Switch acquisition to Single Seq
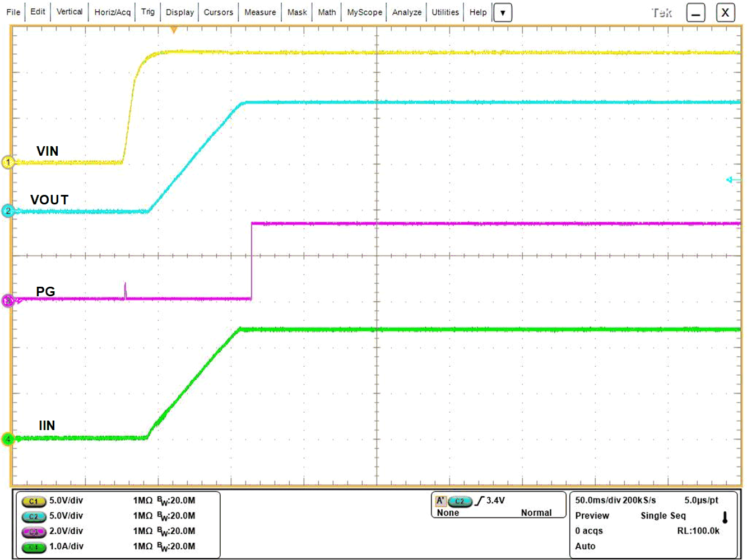747x560 pixels. click(x=662, y=515)
